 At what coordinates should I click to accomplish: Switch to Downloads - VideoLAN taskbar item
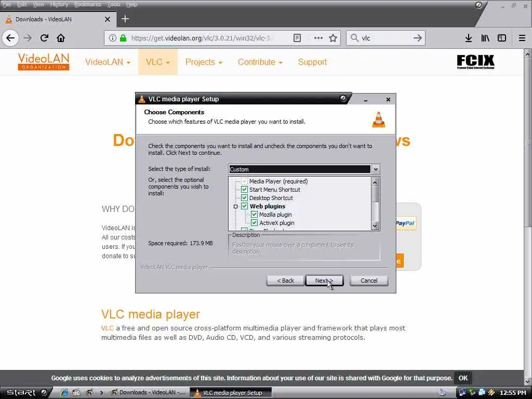(x=148, y=393)
